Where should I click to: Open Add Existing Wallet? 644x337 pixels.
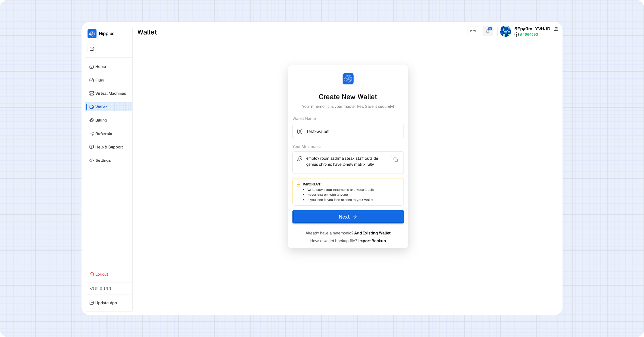click(372, 233)
